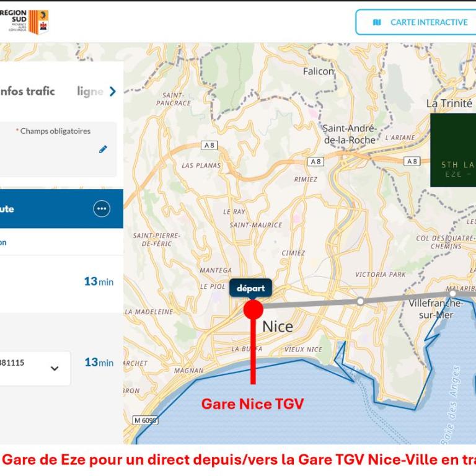
Task: Click the dark green ad thumbnail
Action: click(x=453, y=150)
